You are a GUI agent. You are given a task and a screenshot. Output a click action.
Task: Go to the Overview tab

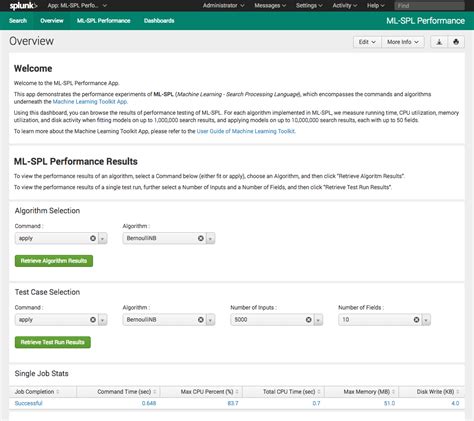pyautogui.click(x=52, y=21)
